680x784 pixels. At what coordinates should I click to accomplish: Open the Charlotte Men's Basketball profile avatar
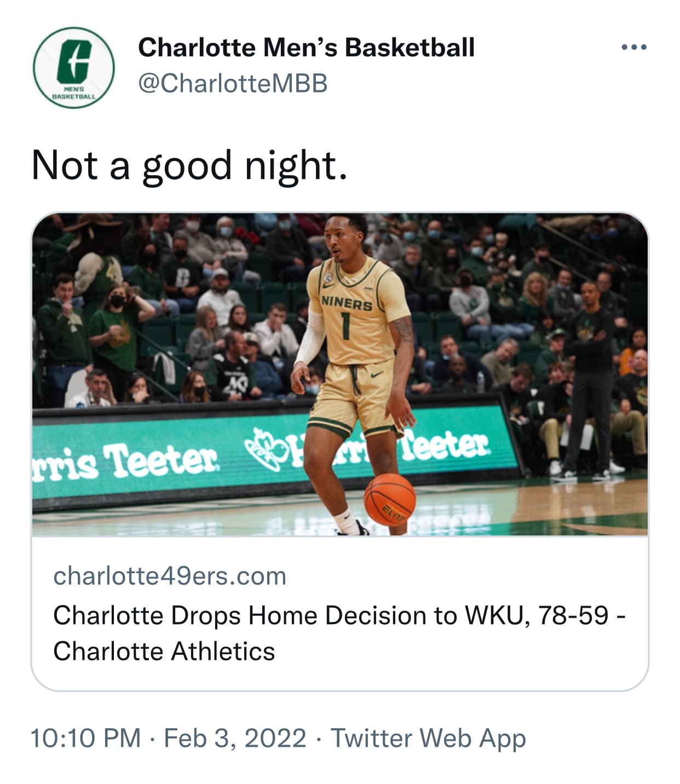click(x=73, y=68)
